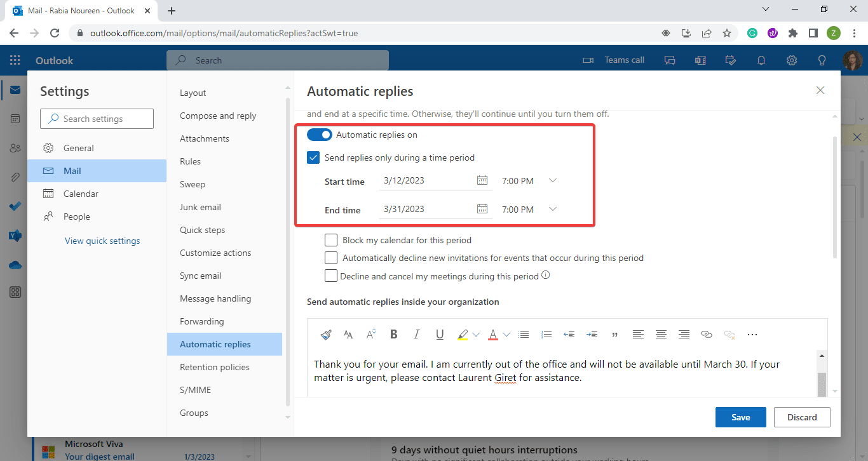Apply italic formatting to the message
The width and height of the screenshot is (868, 461).
(416, 335)
